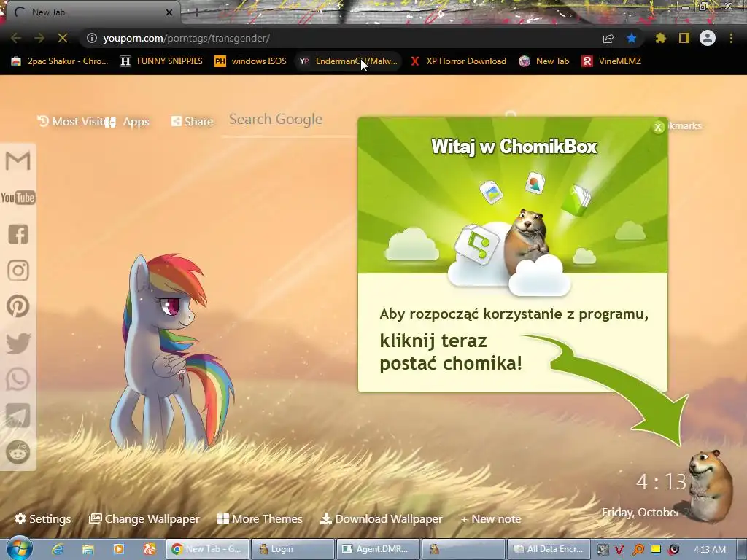The image size is (747, 560).
Task: Click the desktop clock widget 4:13
Action: (x=661, y=482)
